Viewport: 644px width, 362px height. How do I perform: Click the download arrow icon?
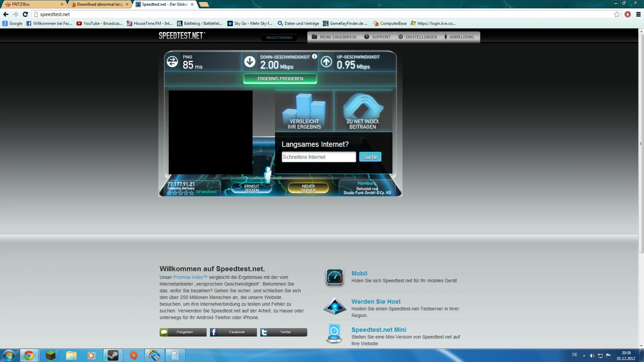coord(250,62)
